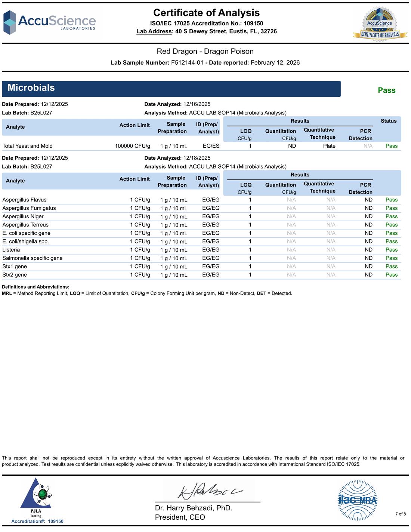Click the Accreditation# 109150 text
411x532 pixels.
pyautogui.click(x=37, y=521)
